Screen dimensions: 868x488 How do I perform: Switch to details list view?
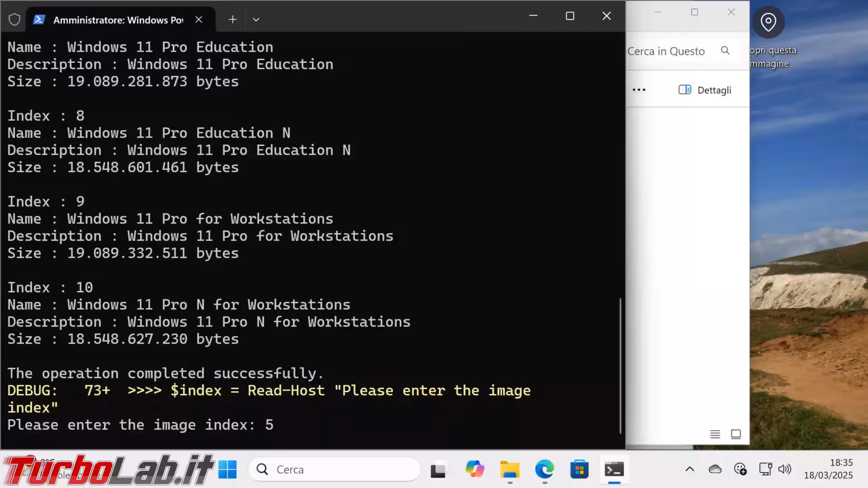pyautogui.click(x=715, y=434)
